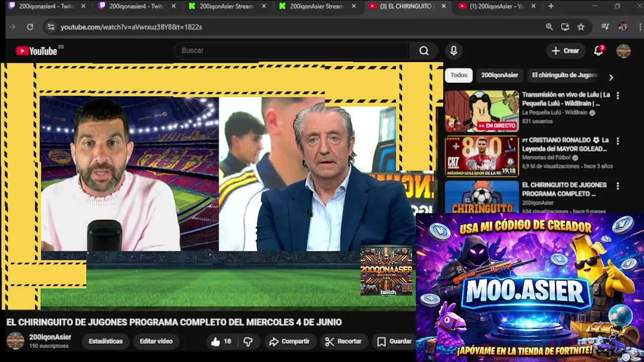Image resolution: width=644 pixels, height=362 pixels.
Task: Click the 200iqonAsier channel avatar below video
Action: [x=15, y=341]
